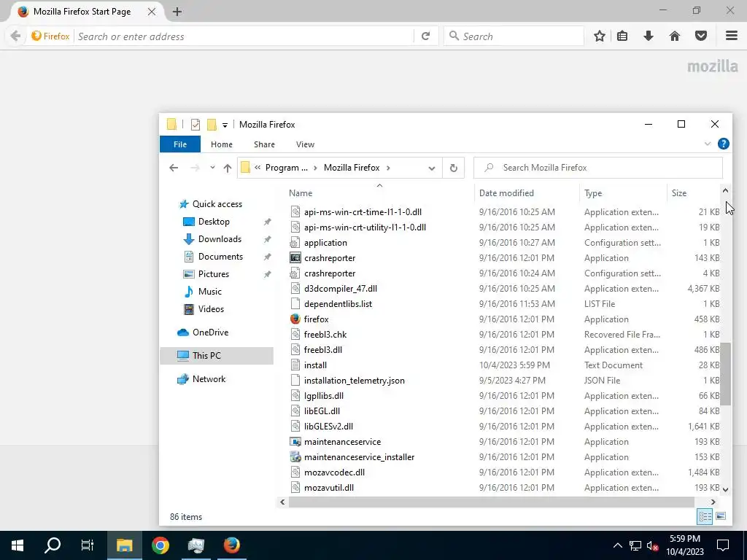Go to Firefox home icon
The image size is (747, 560).
(x=675, y=36)
